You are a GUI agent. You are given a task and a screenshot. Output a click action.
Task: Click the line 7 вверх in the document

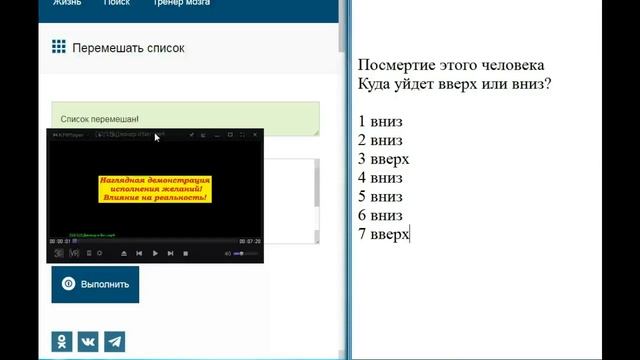tap(383, 234)
